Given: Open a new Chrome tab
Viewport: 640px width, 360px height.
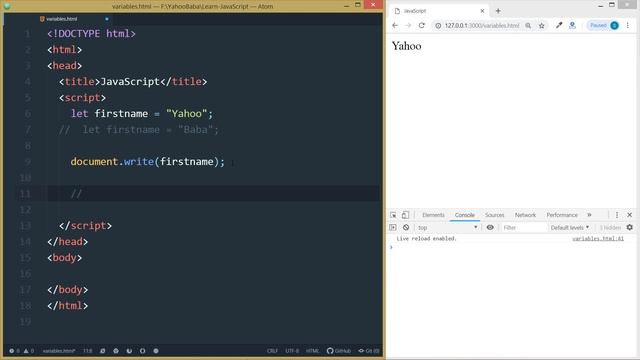Looking at the screenshot, I should point(498,11).
